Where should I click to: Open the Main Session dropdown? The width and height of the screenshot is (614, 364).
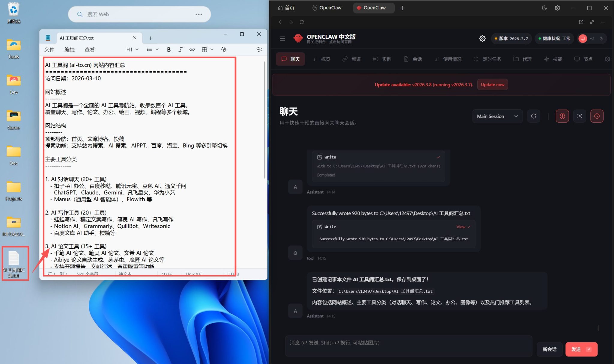(497, 116)
